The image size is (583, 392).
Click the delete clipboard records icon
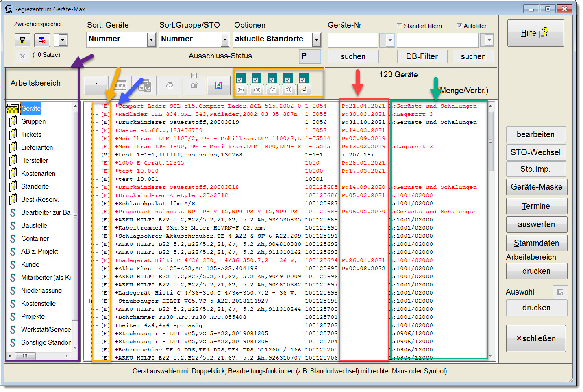(x=41, y=40)
